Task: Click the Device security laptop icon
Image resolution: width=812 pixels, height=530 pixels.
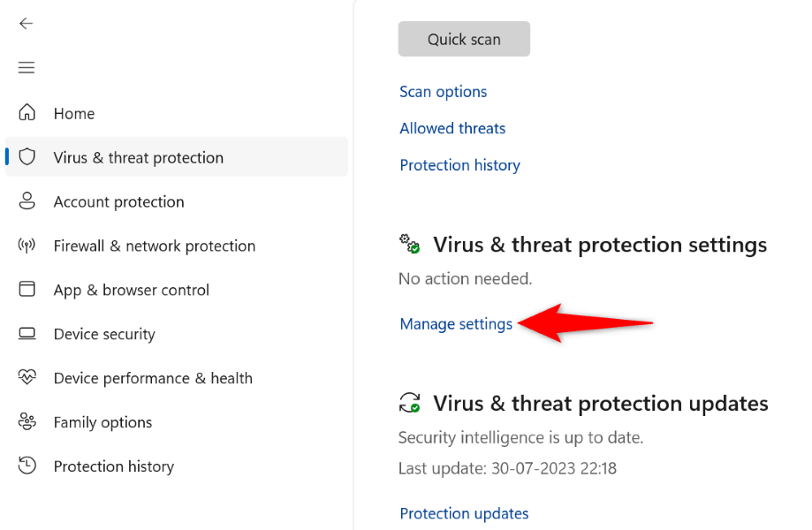Action: pyautogui.click(x=27, y=334)
